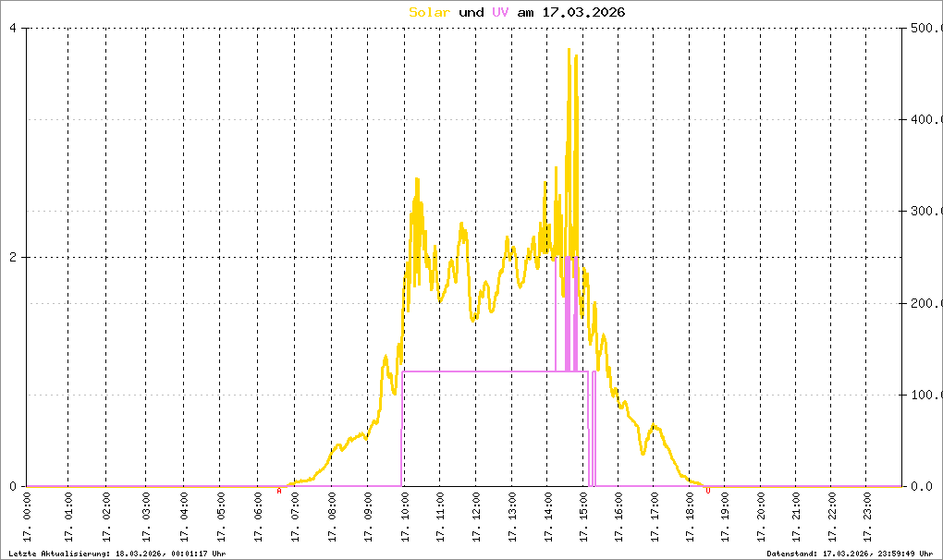
Task: Click the 'Datenstand' timestamp text
Action: [850, 554]
